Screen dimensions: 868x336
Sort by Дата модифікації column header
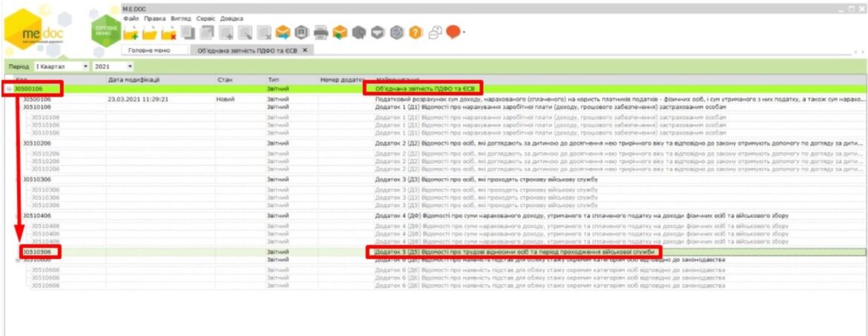161,79
